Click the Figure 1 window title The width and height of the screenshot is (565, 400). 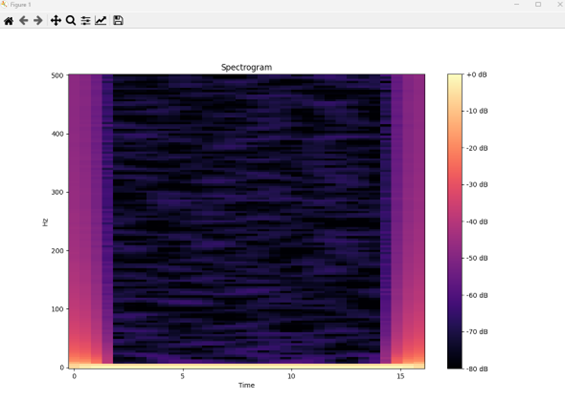tap(21, 5)
